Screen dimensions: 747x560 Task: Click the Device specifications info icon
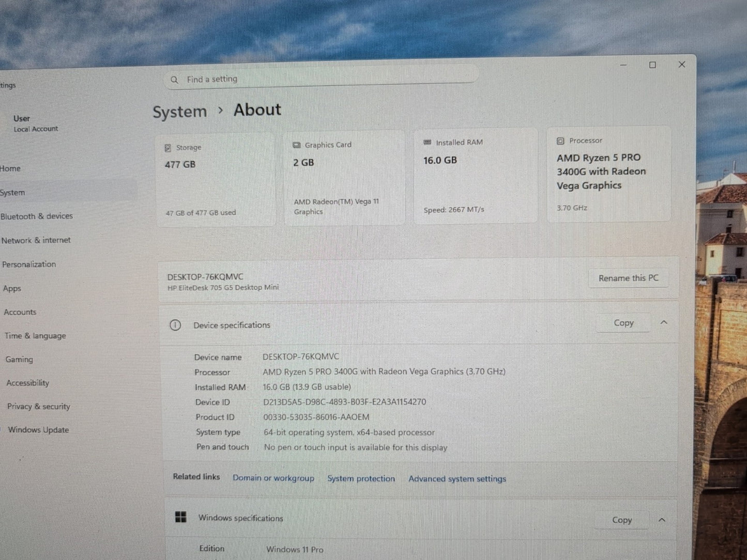175,325
